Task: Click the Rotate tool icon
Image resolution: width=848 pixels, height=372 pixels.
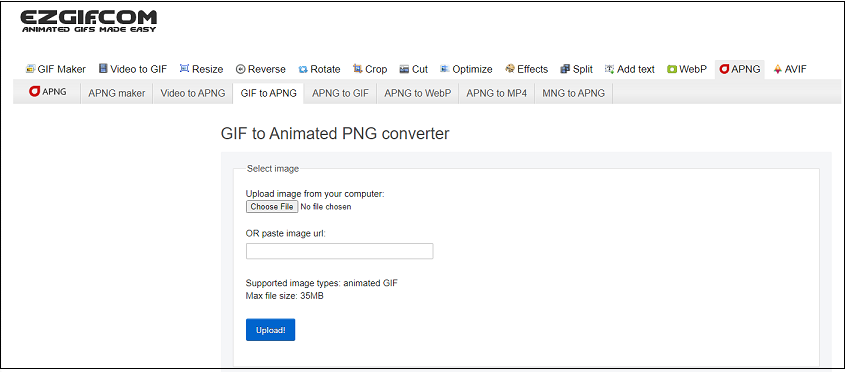Action: tap(303, 69)
